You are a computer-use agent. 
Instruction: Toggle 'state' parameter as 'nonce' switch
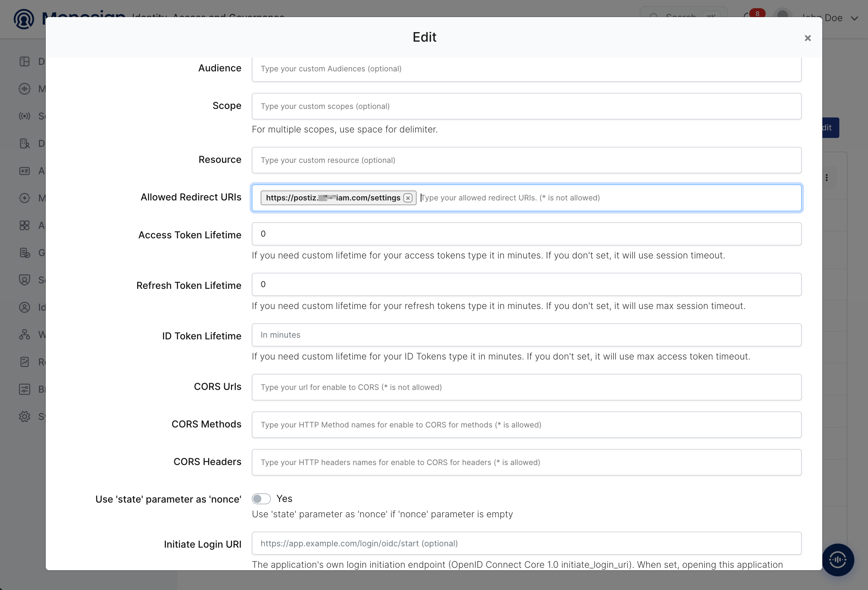tap(261, 498)
